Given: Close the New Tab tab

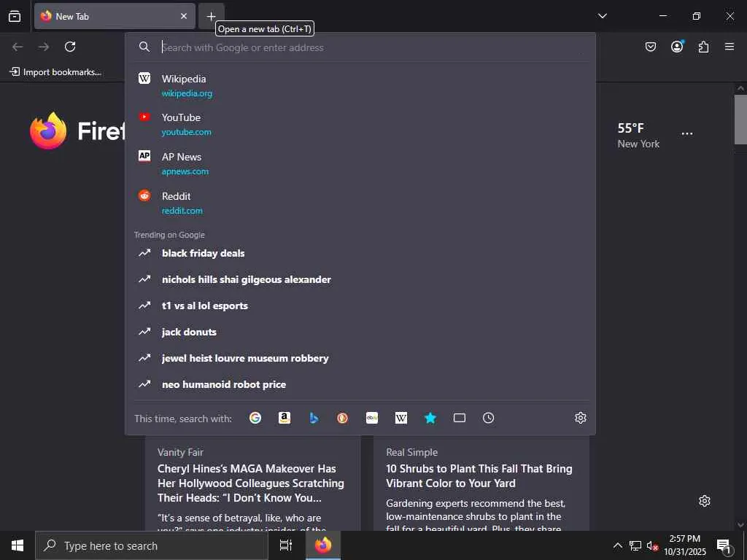Looking at the screenshot, I should tap(183, 16).
